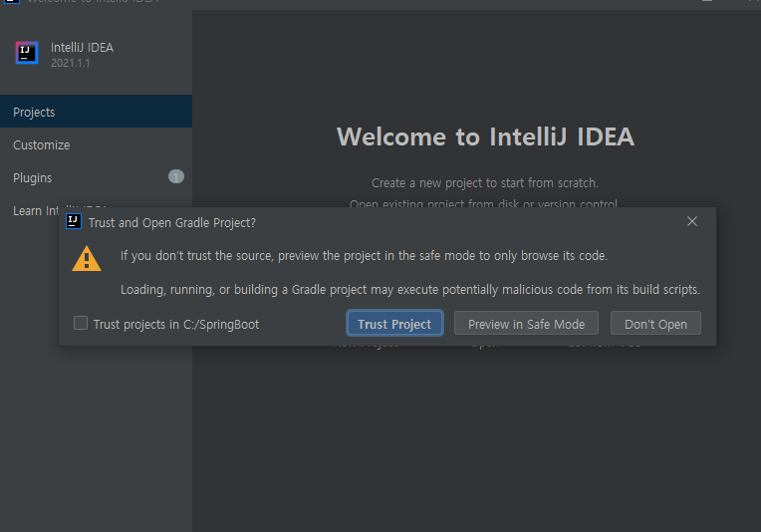
Task: Click the IJ icon in dialog title
Action: [x=74, y=221]
